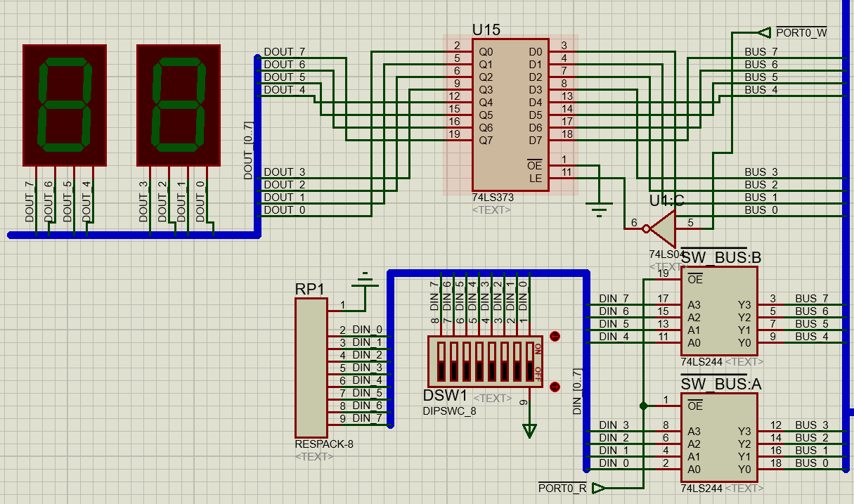Select the right seven-segment display above DOUT 3-0
Image resolution: width=854 pixels, height=504 pixels.
pos(179,105)
